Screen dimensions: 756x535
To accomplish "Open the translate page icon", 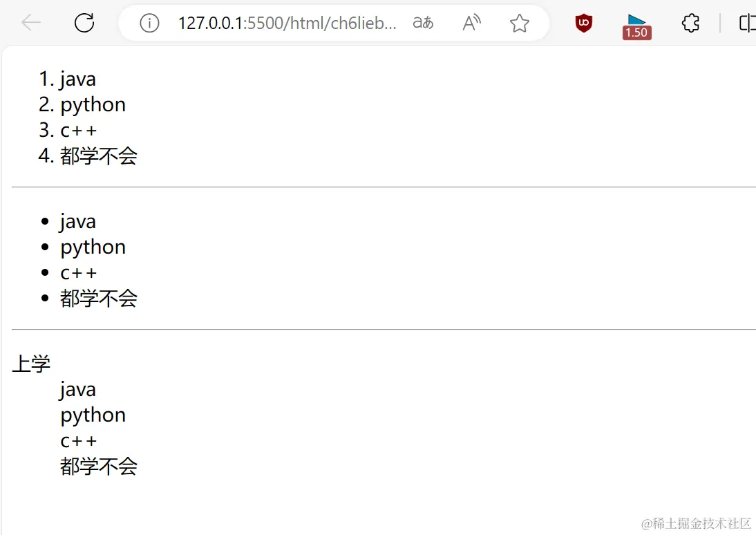I will [x=423, y=23].
